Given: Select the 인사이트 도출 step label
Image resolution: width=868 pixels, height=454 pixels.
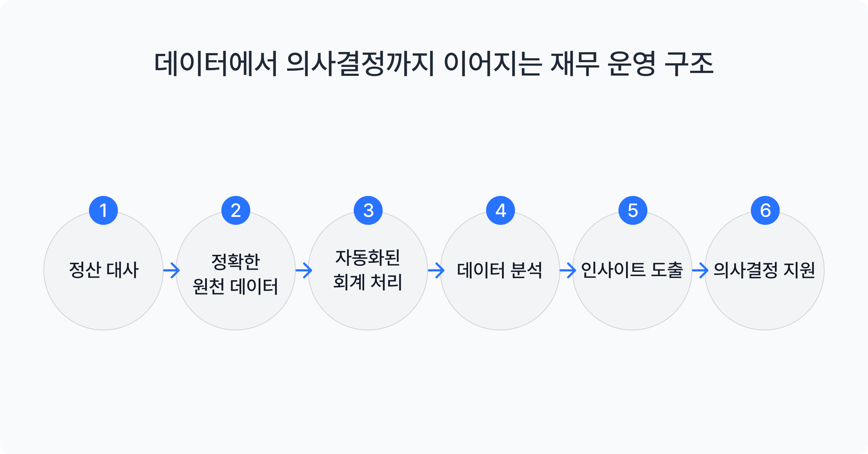Looking at the screenshot, I should 632,270.
